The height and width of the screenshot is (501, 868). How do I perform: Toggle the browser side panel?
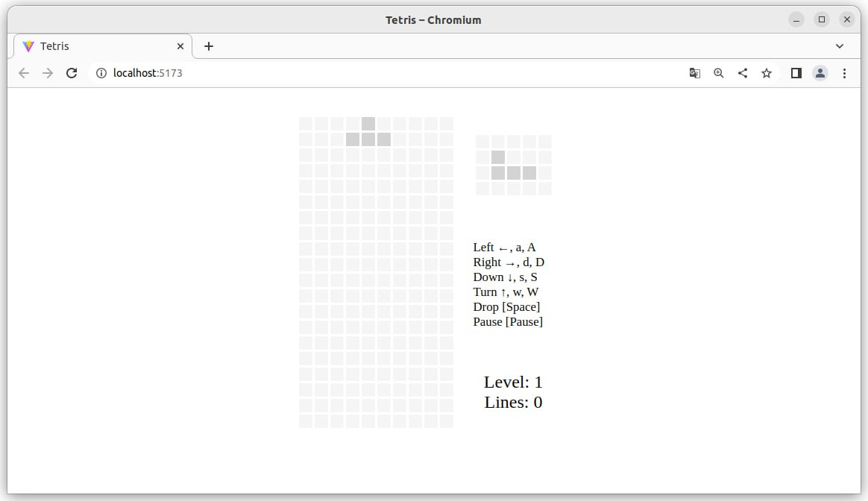[x=796, y=73]
